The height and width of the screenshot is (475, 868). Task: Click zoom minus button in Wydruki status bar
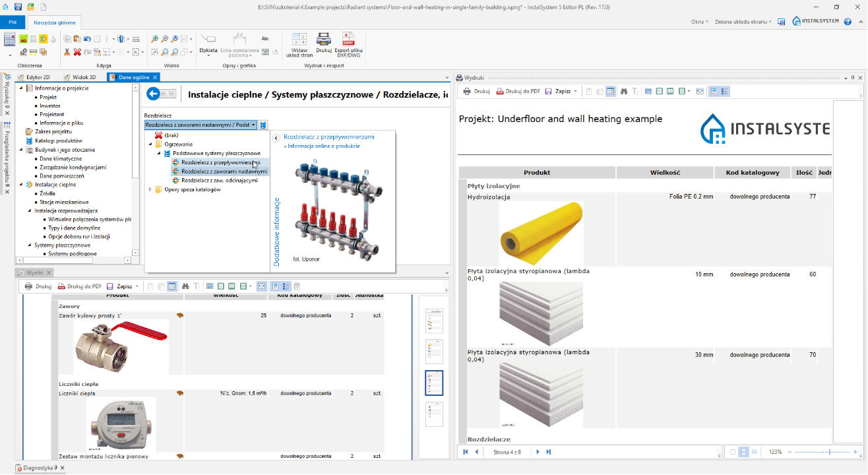pyautogui.click(x=790, y=452)
